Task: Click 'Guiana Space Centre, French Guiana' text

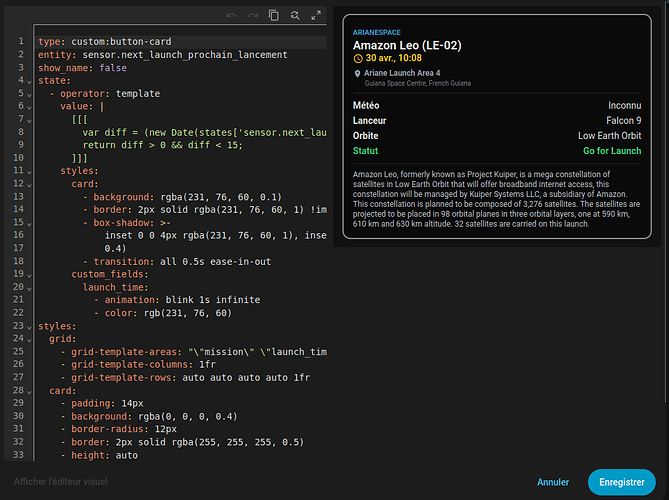Action: click(418, 83)
